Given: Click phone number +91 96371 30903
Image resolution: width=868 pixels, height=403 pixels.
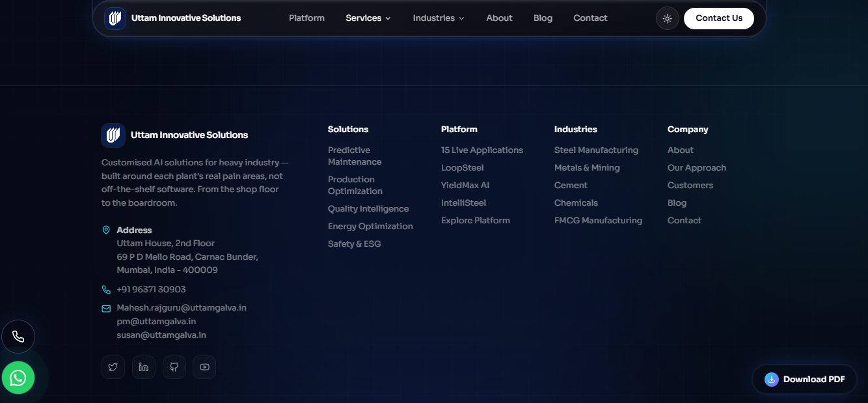Looking at the screenshot, I should 151,290.
